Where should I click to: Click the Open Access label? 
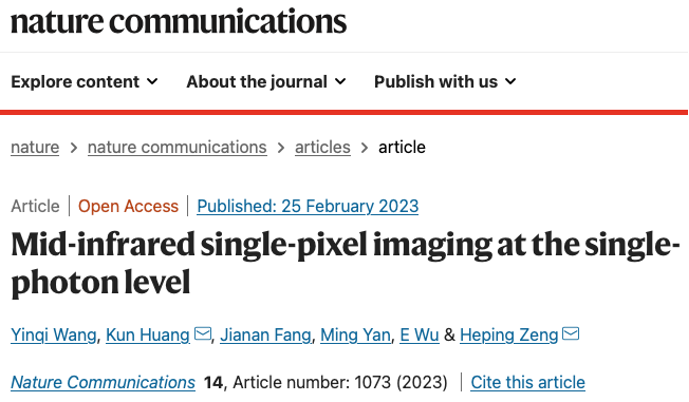click(128, 206)
